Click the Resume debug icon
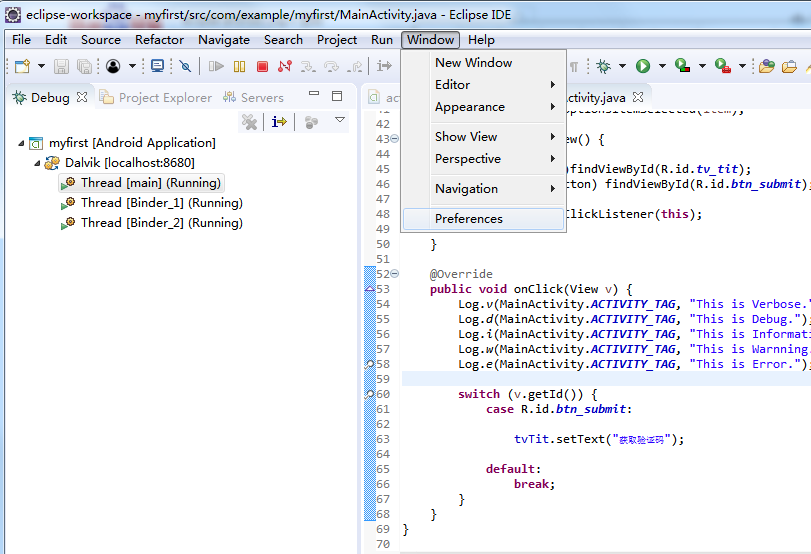 tap(216, 66)
